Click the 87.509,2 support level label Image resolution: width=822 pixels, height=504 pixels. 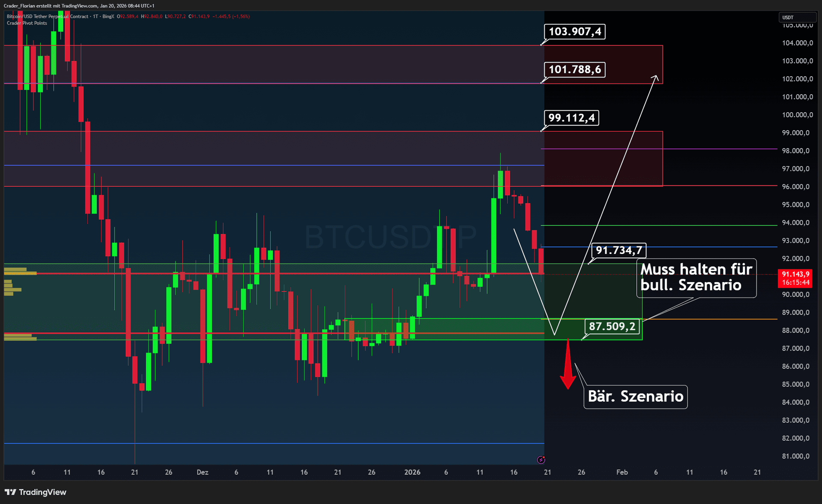pos(612,326)
